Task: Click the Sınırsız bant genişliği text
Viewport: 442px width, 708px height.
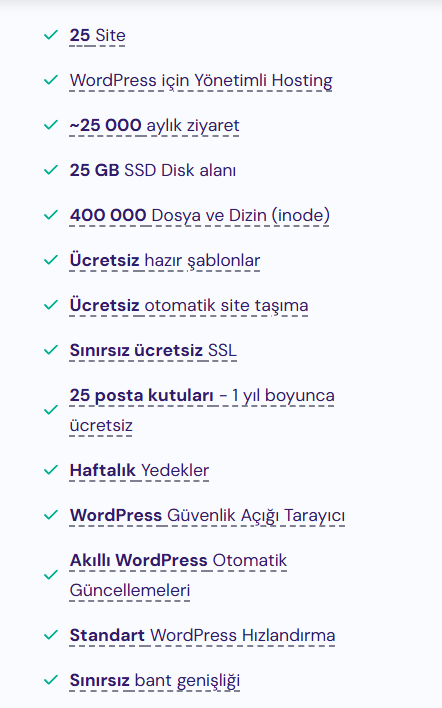Action: (154, 681)
